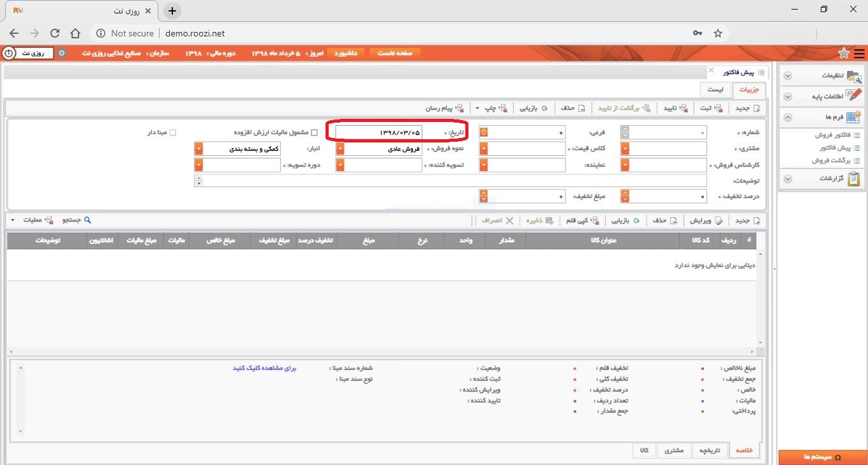Open the دوره تسویه dropdown arrow
868x465 pixels.
tap(198, 165)
